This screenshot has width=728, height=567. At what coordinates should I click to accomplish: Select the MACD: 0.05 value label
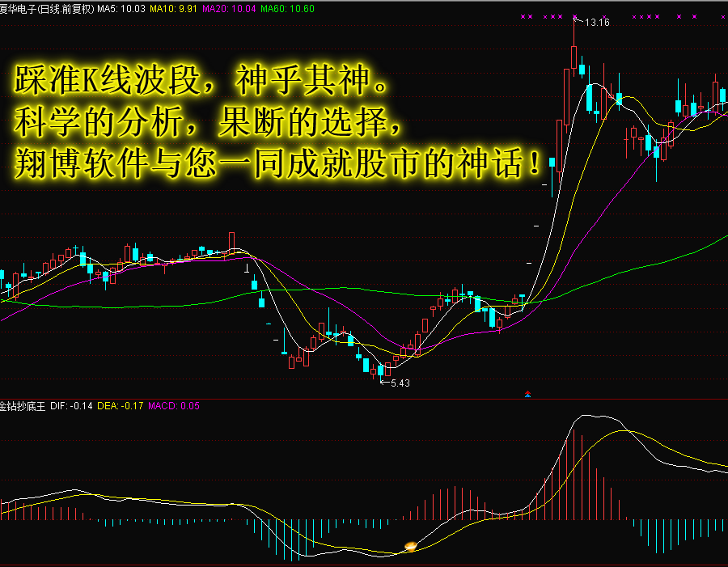click(174, 406)
